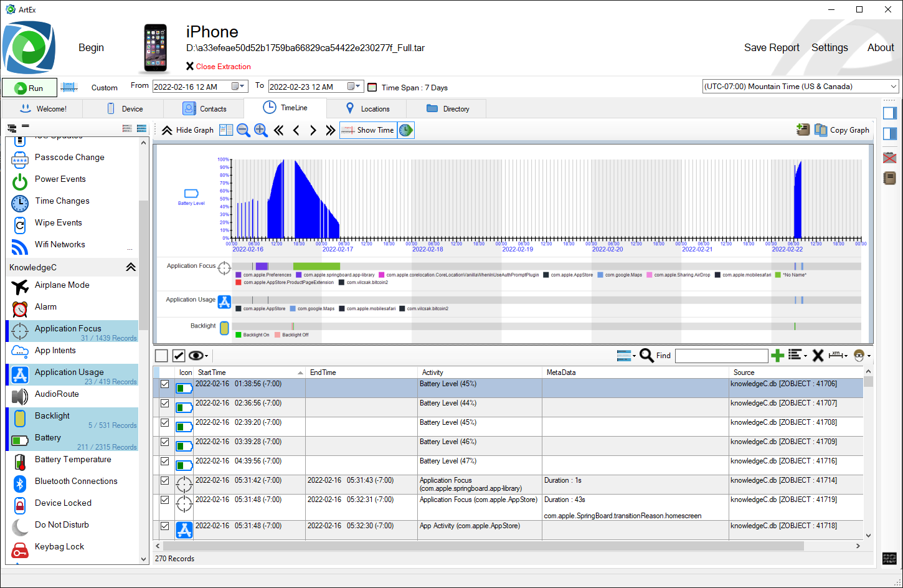Viewport: 903px width, 588px height.
Task: Click the graph layout view icon
Action: click(225, 130)
